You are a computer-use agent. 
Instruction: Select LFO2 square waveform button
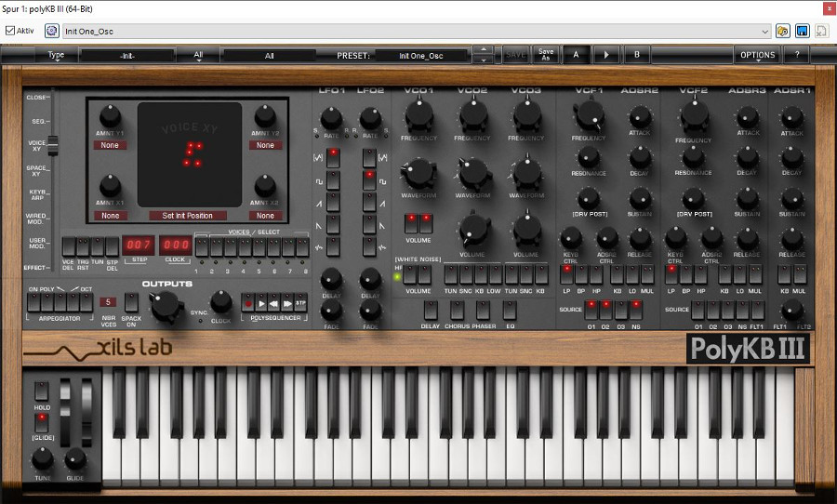(369, 180)
